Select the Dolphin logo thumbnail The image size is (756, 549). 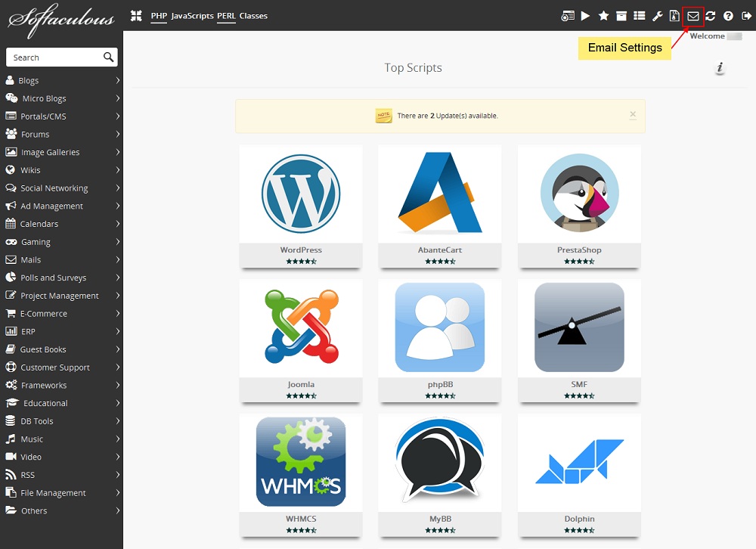580,461
